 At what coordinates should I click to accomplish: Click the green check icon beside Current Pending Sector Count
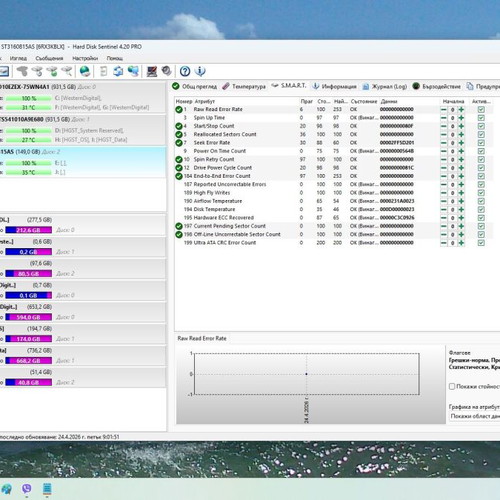coord(179,226)
